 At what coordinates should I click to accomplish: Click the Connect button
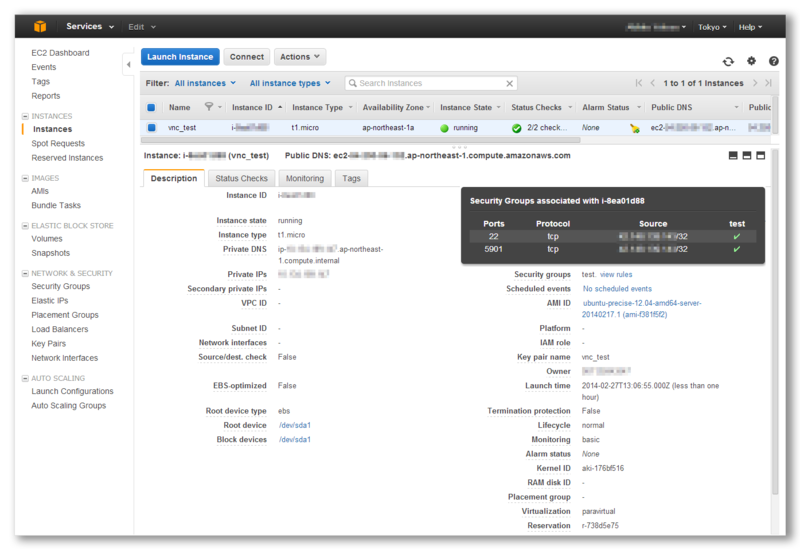coord(247,57)
